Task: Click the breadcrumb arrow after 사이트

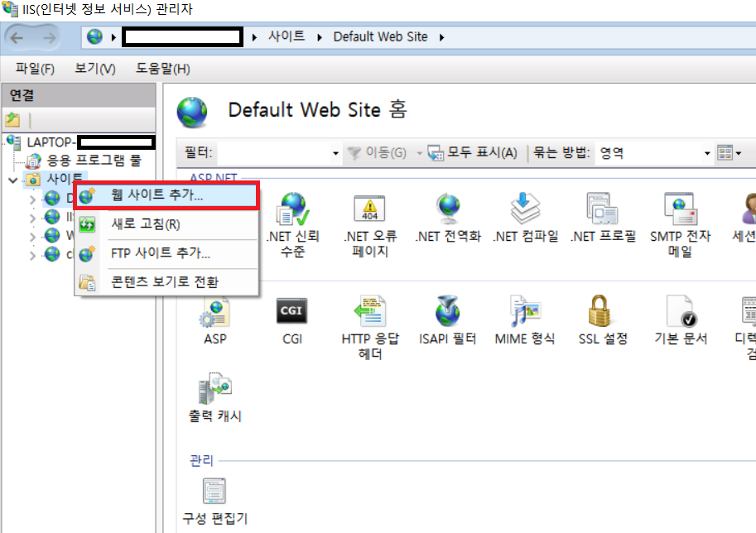Action: 319,37
